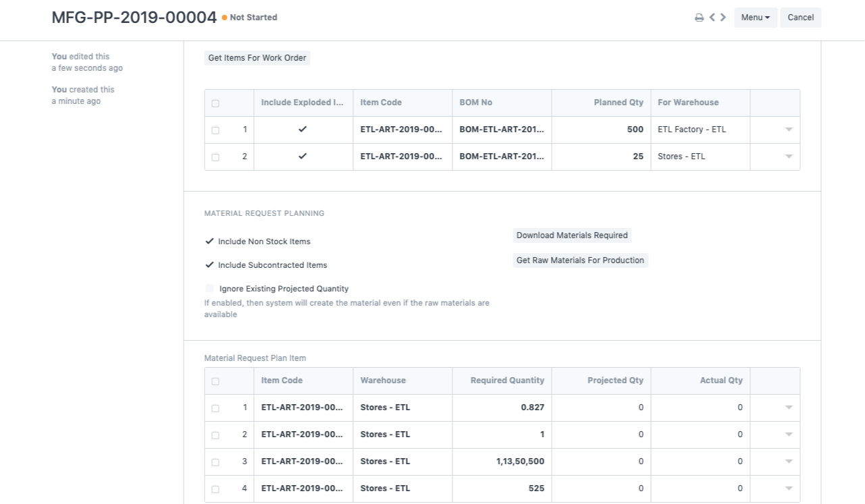The image size is (865, 504).
Task: Click the Planned Qty 25 cell
Action: [602, 157]
